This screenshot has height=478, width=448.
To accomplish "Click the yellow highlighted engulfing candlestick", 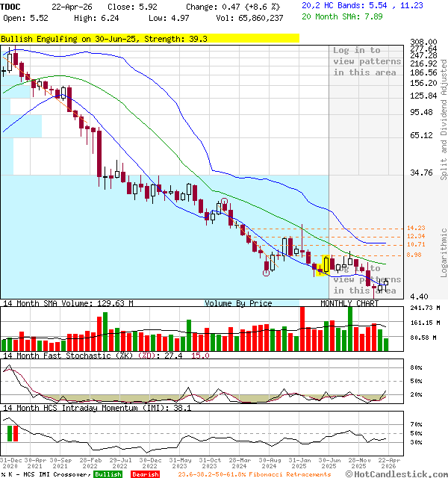I will pyautogui.click(x=326, y=264).
